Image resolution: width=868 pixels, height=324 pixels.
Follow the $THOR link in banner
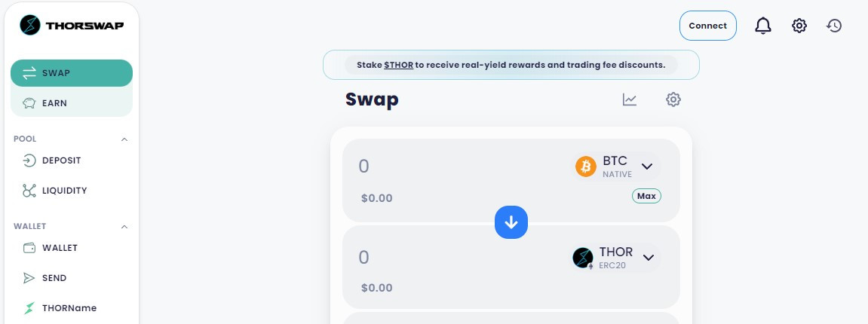coord(399,66)
